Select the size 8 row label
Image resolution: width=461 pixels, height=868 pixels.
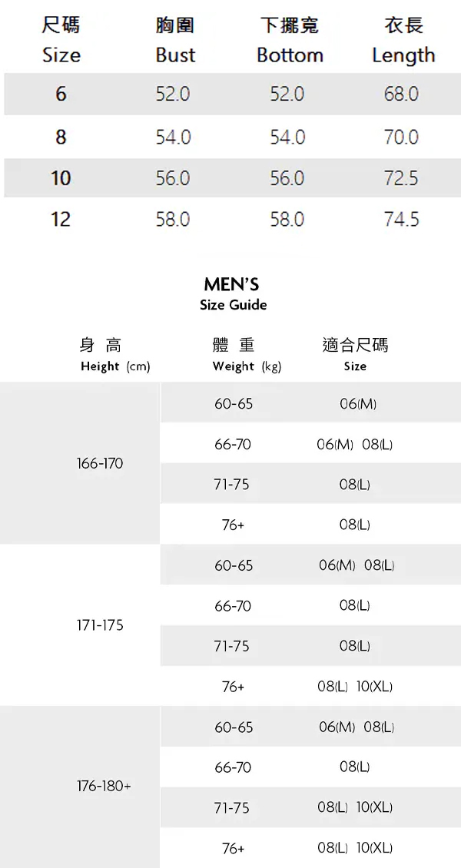(61, 137)
